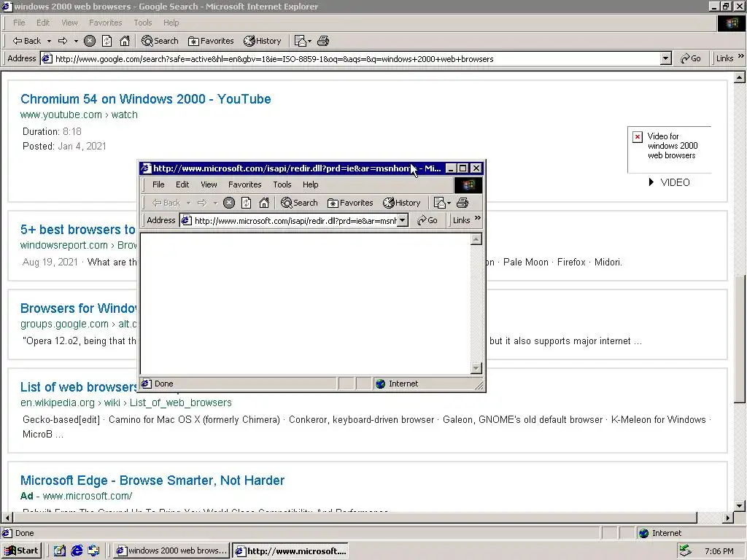Expand the VIDEO triangle under the thumbnail
Viewport: 747px width, 560px height.
(x=651, y=182)
